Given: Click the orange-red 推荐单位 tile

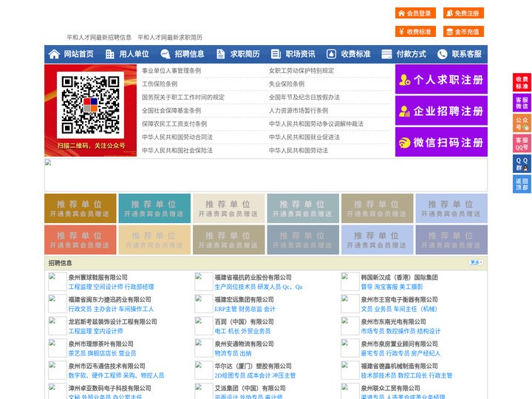Looking at the screenshot, I should 81,240.
